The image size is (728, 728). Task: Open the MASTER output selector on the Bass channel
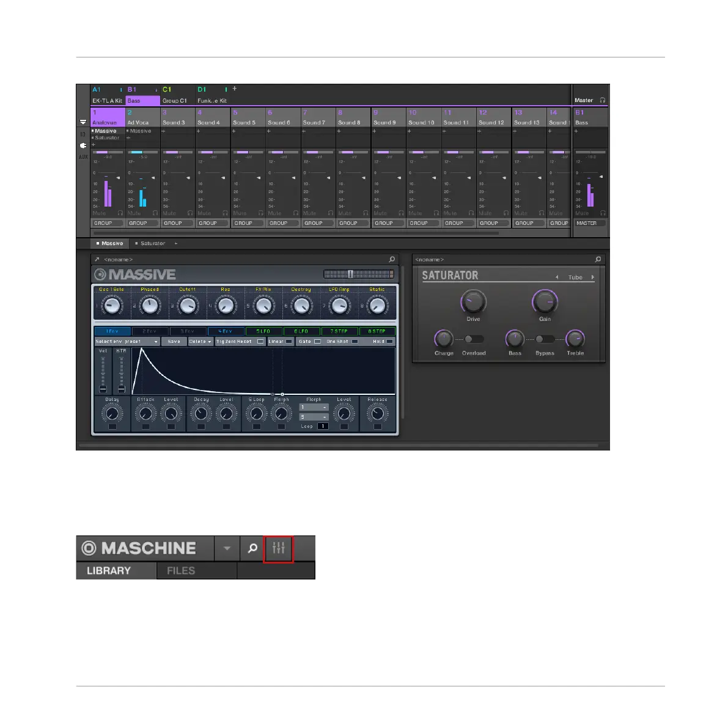(590, 223)
